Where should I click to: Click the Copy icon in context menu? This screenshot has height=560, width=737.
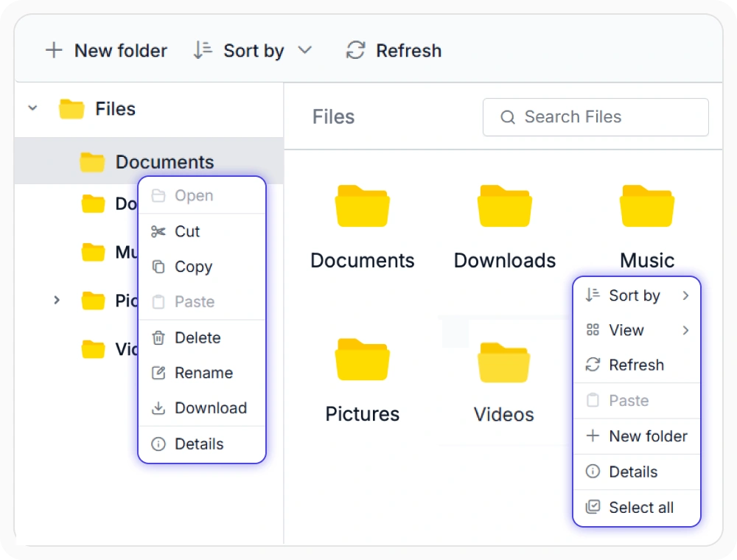click(158, 267)
